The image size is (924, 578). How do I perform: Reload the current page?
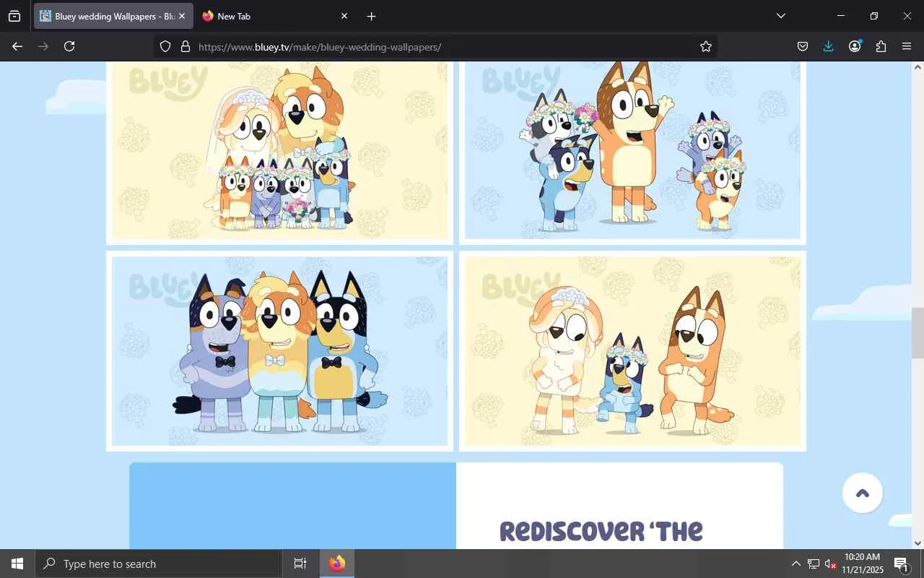69,46
